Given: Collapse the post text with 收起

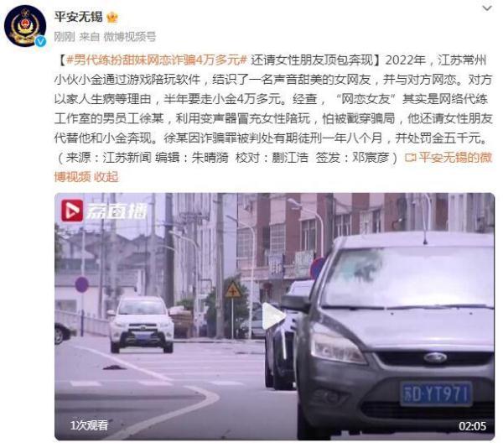Looking at the screenshot, I should [x=106, y=177].
